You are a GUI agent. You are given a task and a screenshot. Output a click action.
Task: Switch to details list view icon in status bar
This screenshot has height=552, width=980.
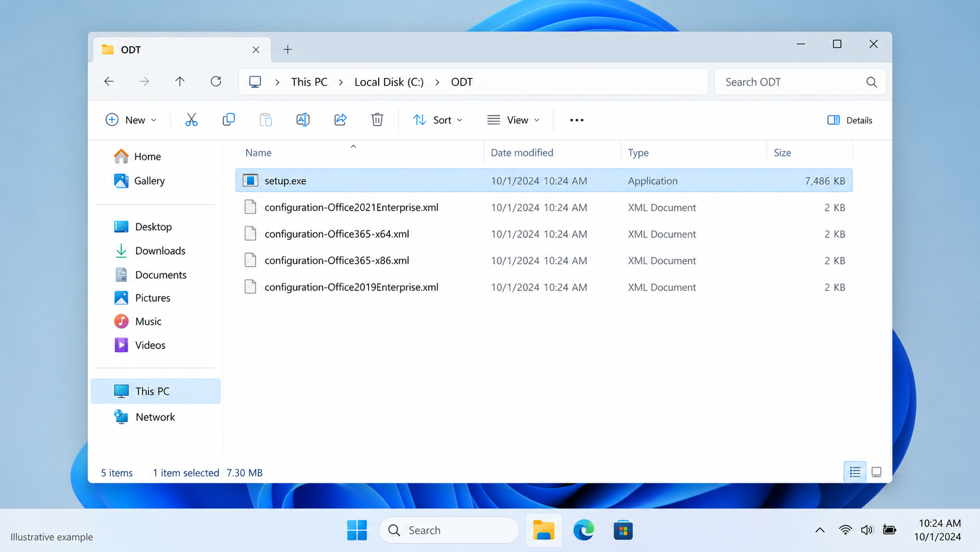855,472
